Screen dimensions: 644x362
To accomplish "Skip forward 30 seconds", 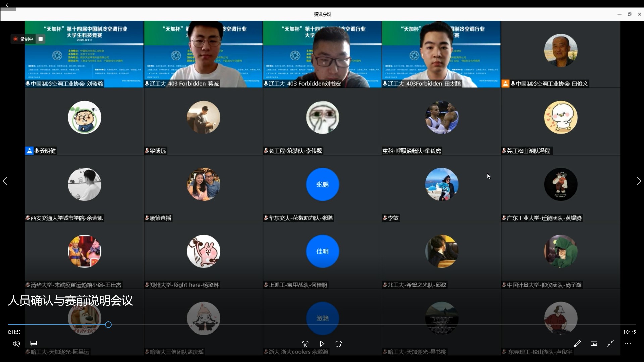I will (339, 344).
